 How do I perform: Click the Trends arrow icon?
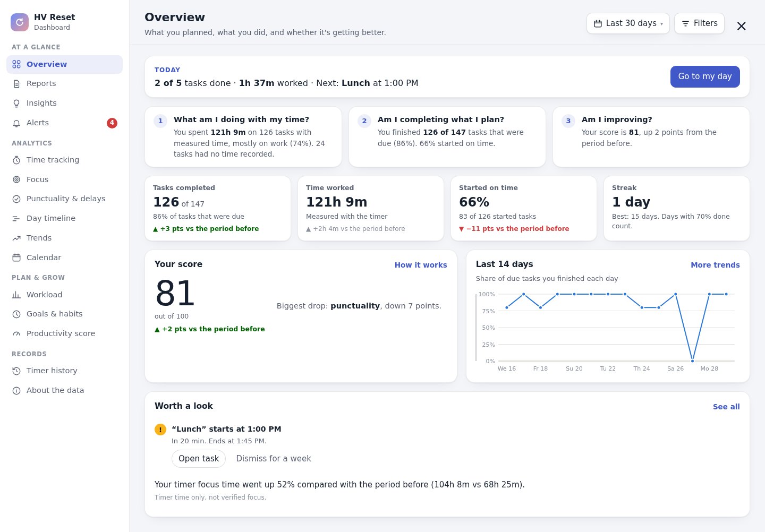16,238
